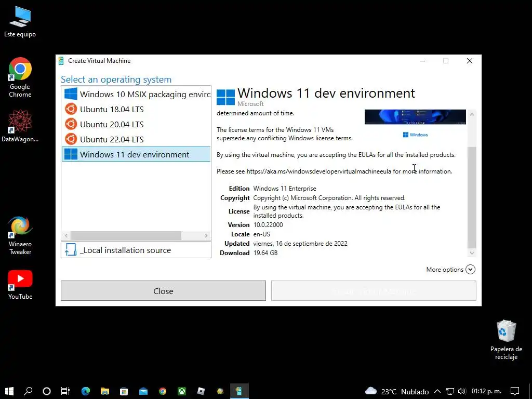
Task: Minimize the Create Virtual Machine window
Action: click(422, 61)
